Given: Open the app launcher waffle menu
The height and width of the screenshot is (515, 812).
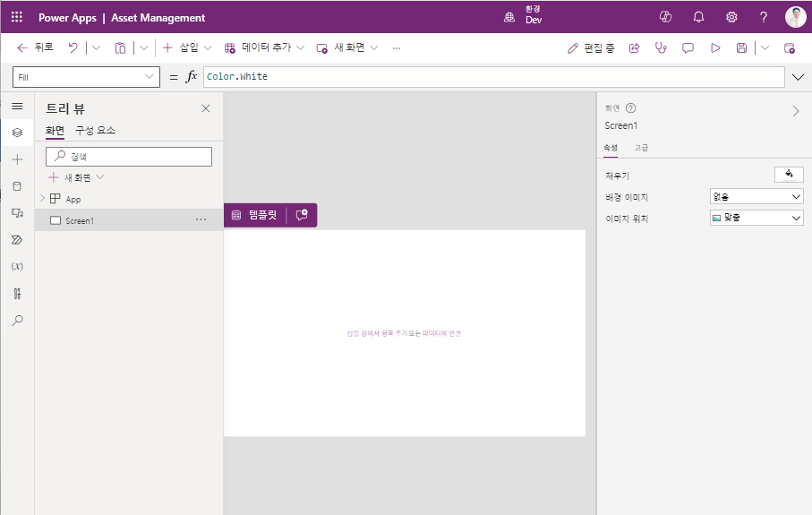Looking at the screenshot, I should pyautogui.click(x=17, y=17).
